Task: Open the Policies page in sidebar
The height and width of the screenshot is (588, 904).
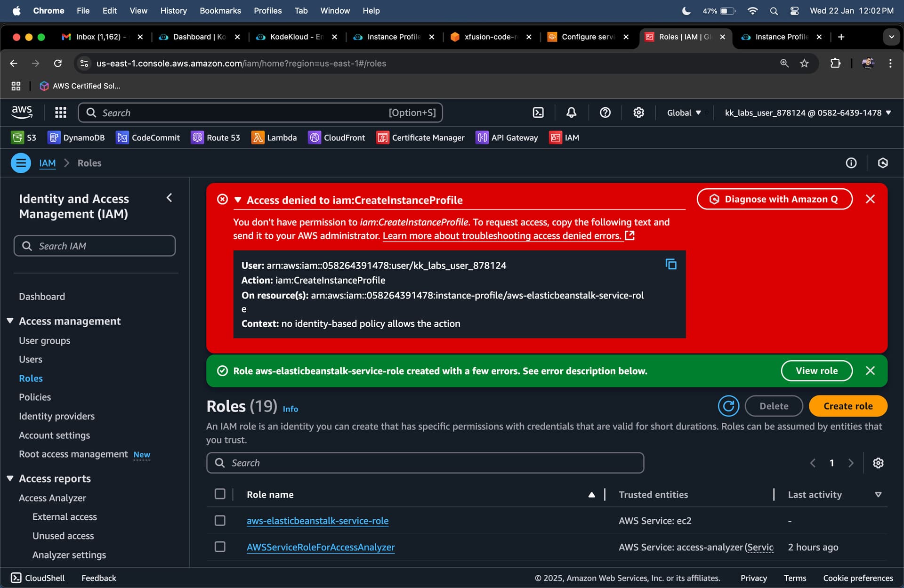Action: pyautogui.click(x=35, y=397)
